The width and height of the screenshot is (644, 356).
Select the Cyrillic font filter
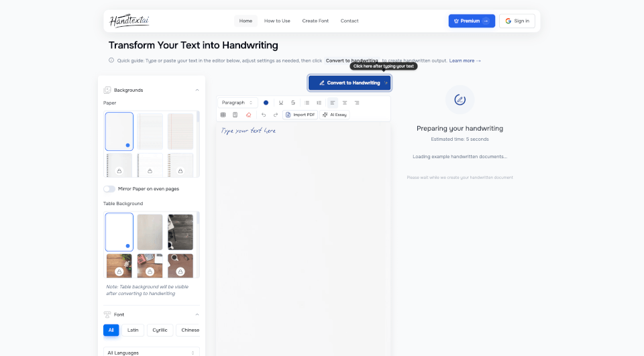(160, 330)
